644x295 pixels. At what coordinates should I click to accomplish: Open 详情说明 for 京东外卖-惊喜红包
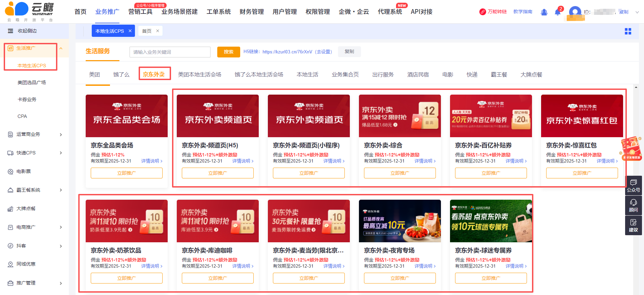point(607,161)
